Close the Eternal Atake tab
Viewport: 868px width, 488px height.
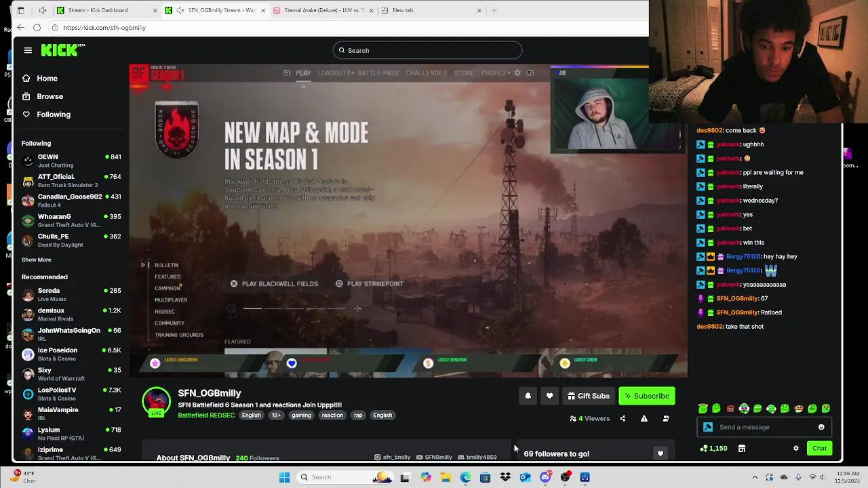[x=371, y=10]
